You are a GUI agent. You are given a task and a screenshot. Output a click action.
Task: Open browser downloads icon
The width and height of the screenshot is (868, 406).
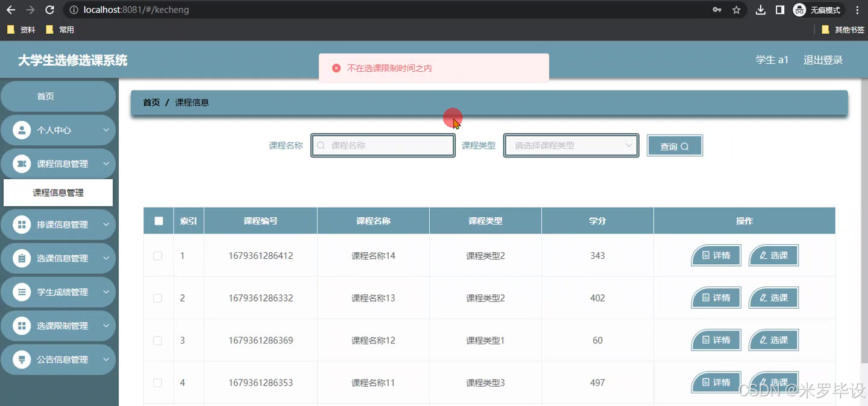[x=761, y=10]
